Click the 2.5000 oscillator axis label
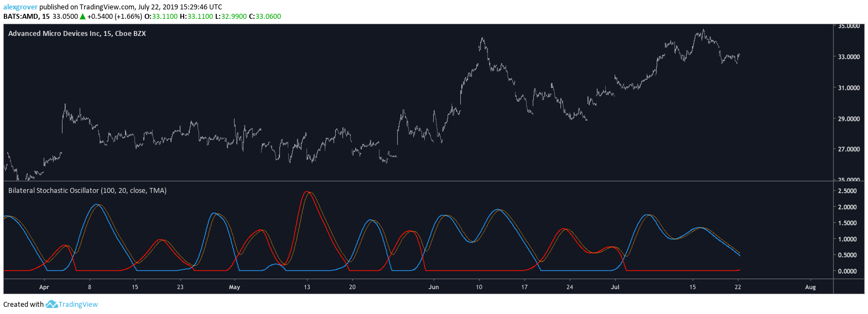Image resolution: width=868 pixels, height=314 pixels. 848,191
